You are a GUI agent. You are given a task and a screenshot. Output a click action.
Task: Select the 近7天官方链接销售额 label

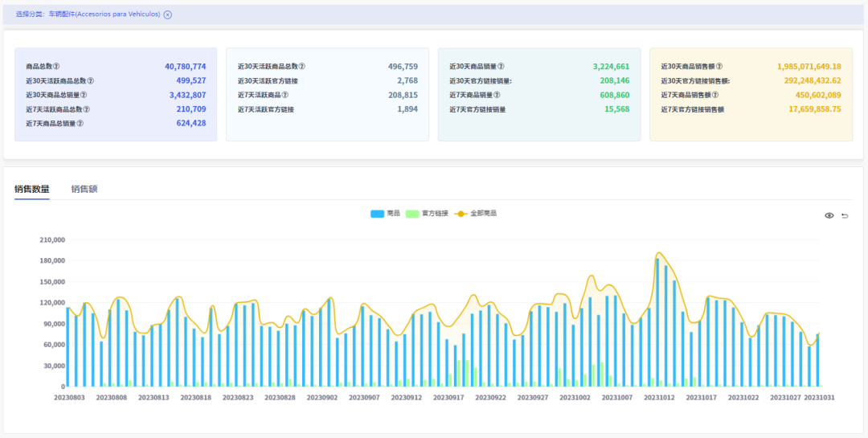[x=692, y=109]
